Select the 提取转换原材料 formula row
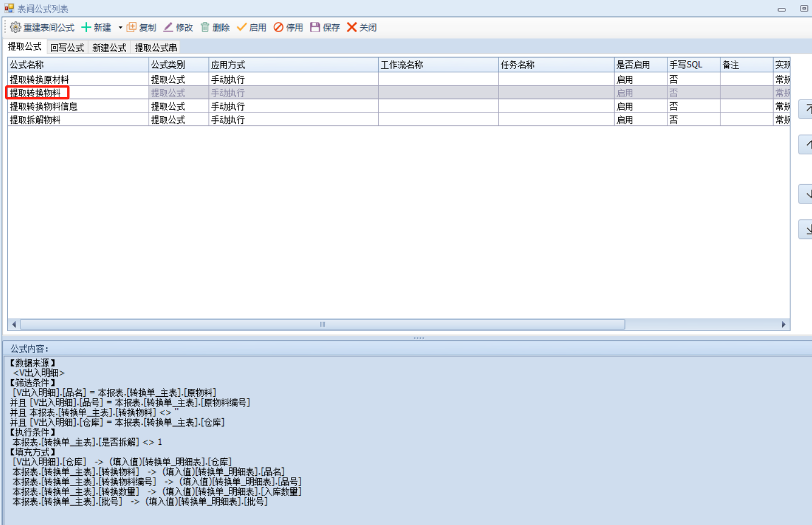This screenshot has width=812, height=525. [x=40, y=80]
